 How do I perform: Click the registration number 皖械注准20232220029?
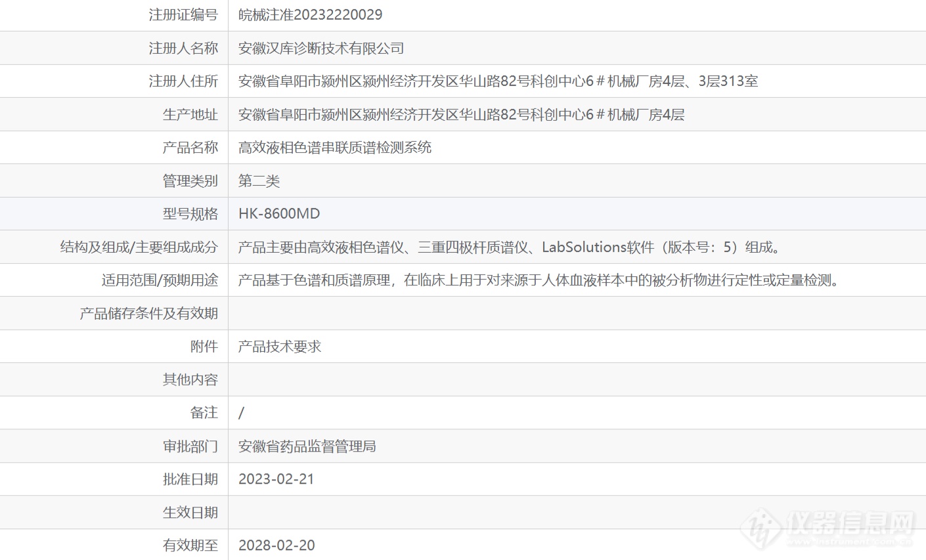(310, 14)
